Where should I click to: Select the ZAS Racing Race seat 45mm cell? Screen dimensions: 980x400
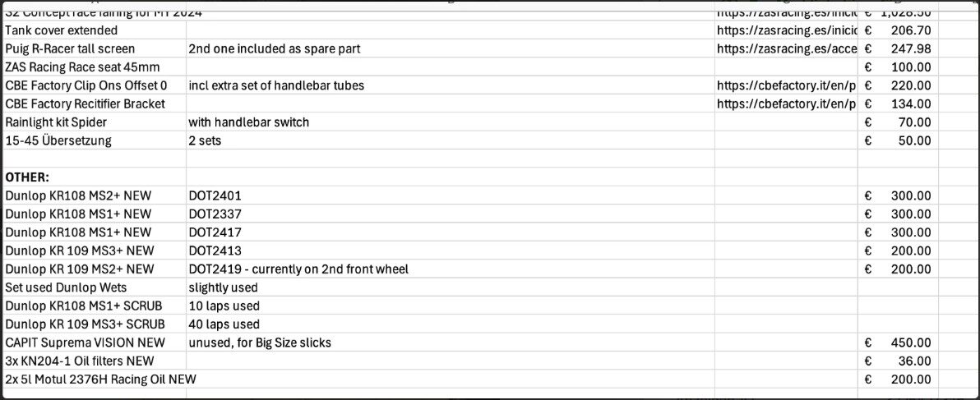tap(82, 67)
